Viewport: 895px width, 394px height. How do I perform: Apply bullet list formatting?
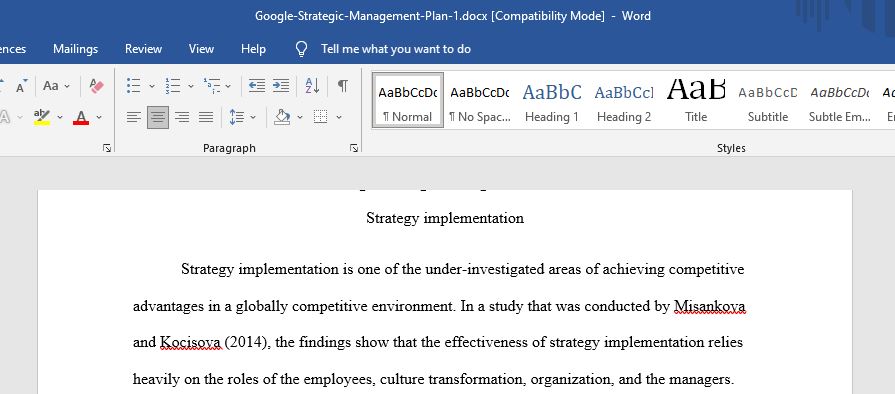click(x=134, y=86)
